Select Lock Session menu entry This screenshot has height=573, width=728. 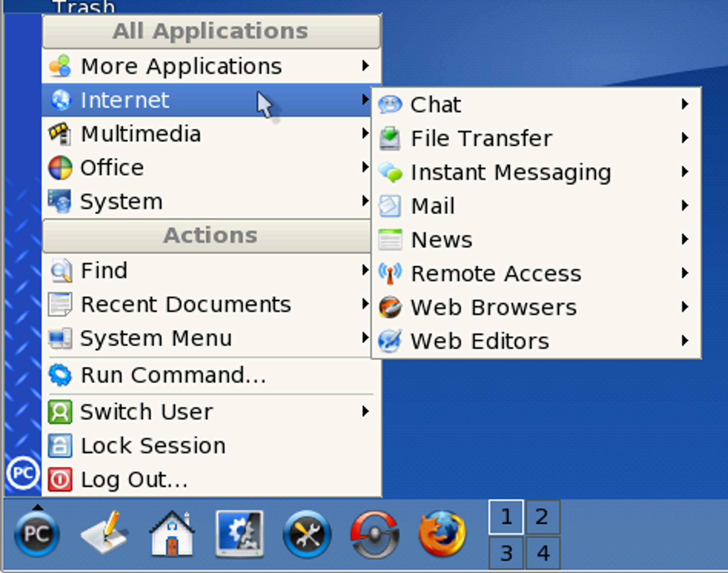pos(211,446)
